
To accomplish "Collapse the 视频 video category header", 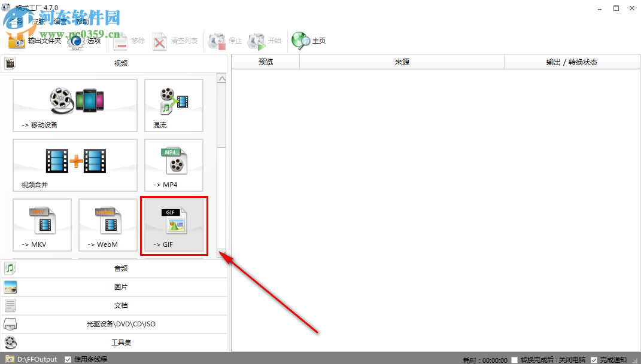I will tap(114, 63).
